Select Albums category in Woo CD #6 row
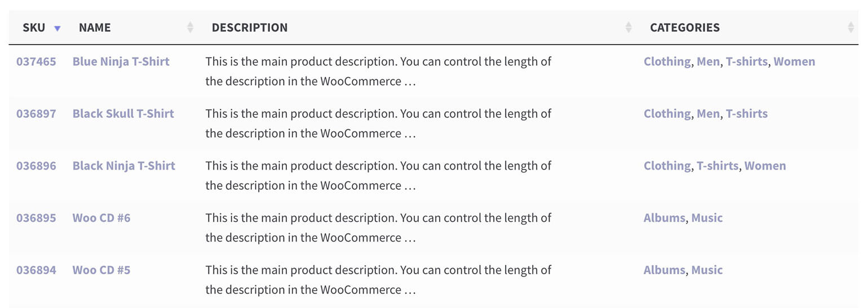 coord(665,217)
